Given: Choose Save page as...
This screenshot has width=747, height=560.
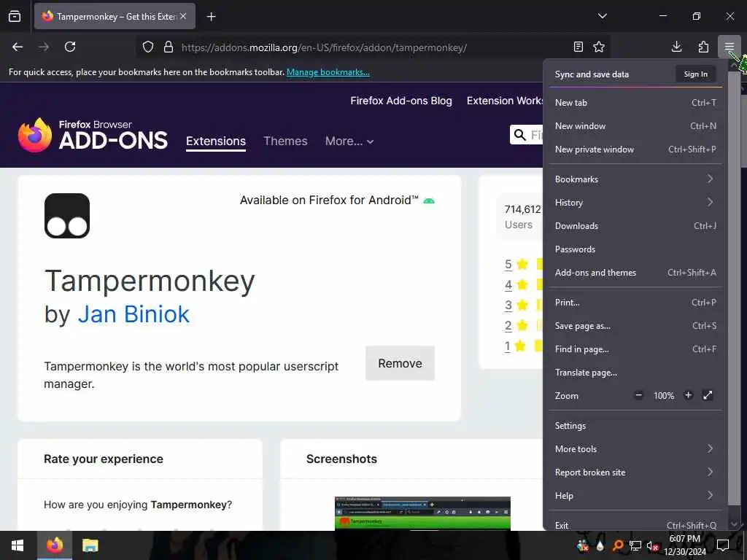Looking at the screenshot, I should pos(635,326).
